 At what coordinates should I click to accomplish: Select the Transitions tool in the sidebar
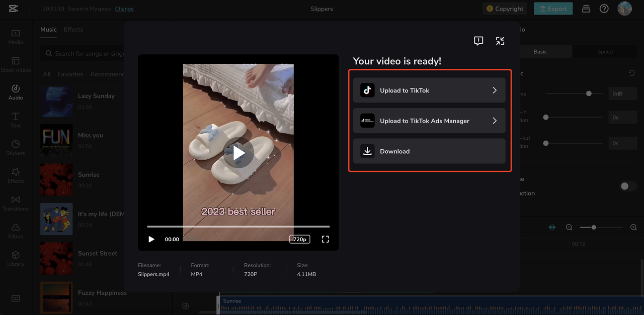15,203
